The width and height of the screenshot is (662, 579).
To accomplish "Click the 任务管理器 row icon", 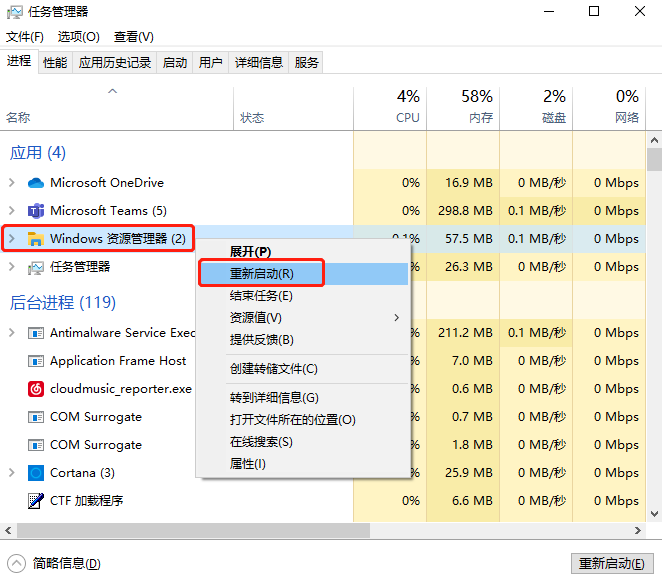I will tap(36, 267).
